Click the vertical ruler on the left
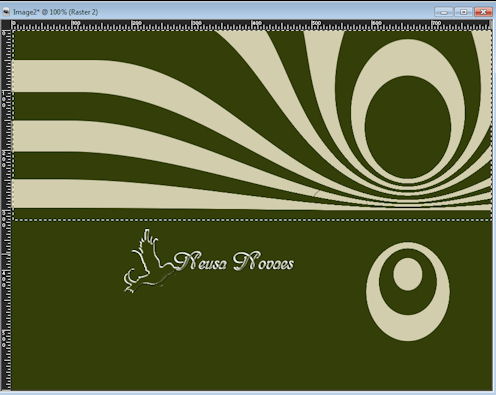Screen dimensions: 496x395 (x=6, y=210)
